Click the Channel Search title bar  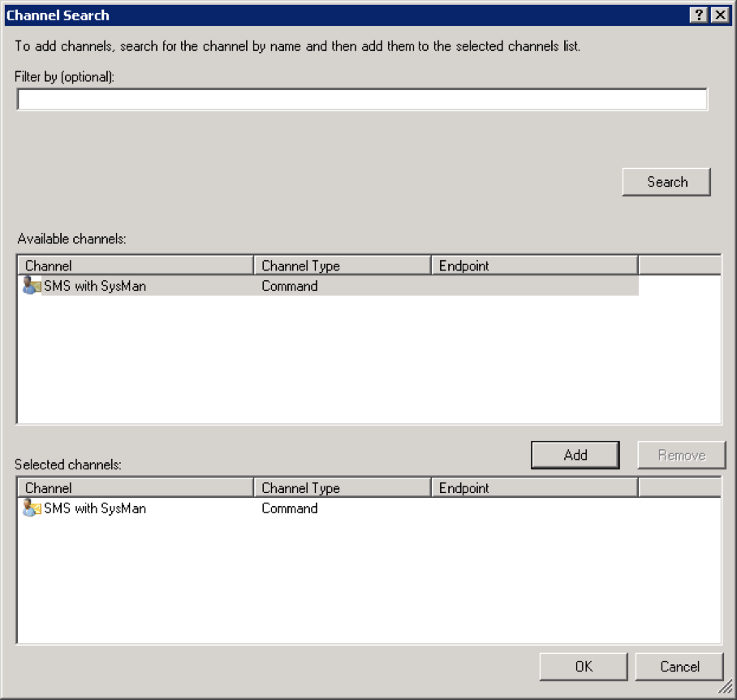pyautogui.click(x=325, y=15)
